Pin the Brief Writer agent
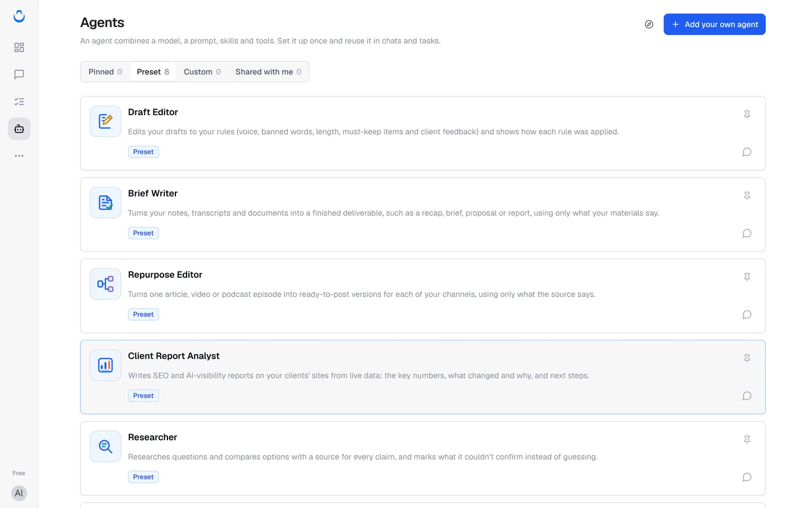The image size is (812, 508). tap(747, 196)
